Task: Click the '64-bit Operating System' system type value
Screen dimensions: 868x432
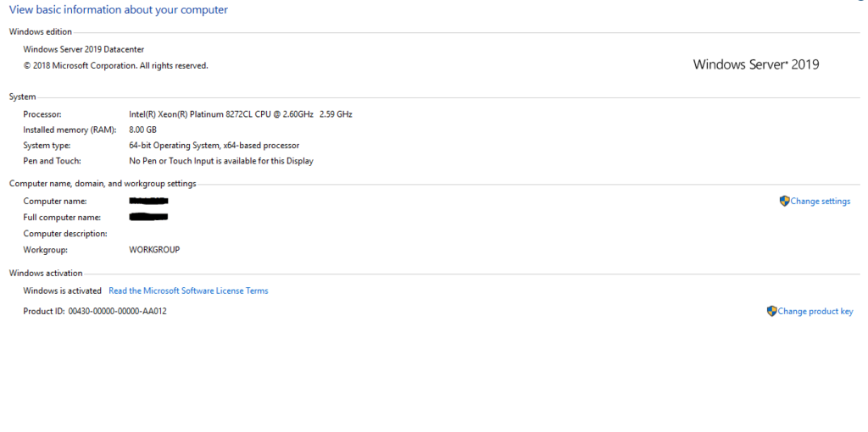Action: click(214, 146)
